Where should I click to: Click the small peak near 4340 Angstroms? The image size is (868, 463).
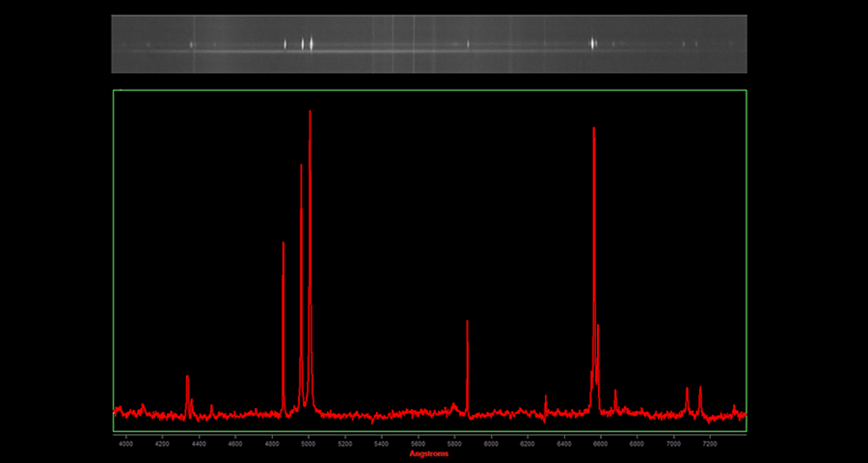187,377
